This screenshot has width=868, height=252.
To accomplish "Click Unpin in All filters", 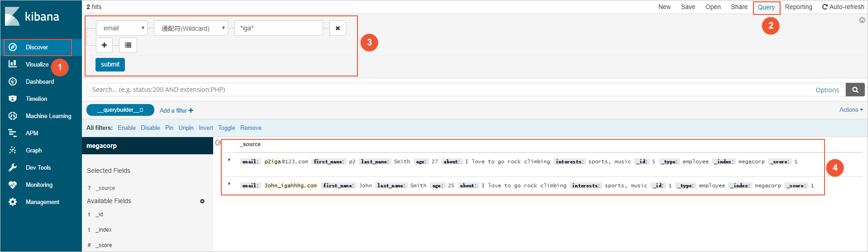I will point(186,128).
